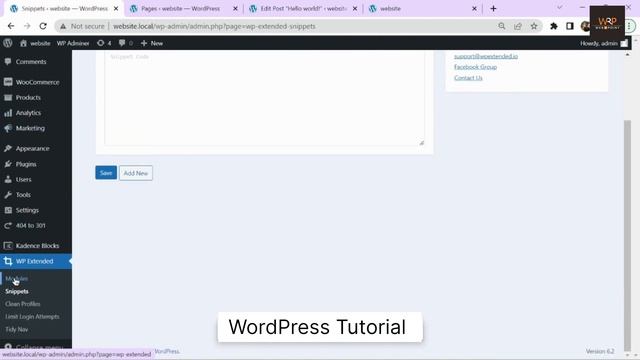Switch to the Edit Post Hello world tab
This screenshot has width=640, height=360.
pyautogui.click(x=302, y=9)
